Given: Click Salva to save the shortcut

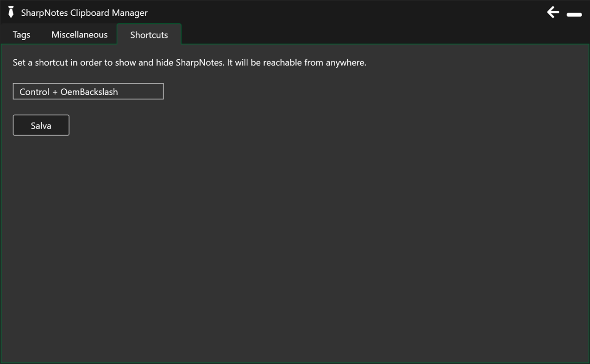Looking at the screenshot, I should [41, 125].
